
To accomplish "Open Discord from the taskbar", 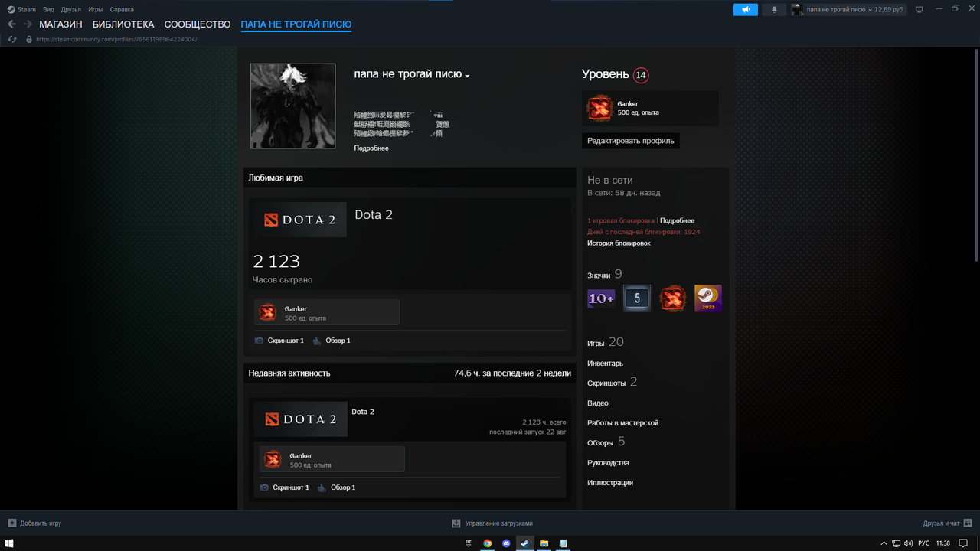I will [x=506, y=543].
